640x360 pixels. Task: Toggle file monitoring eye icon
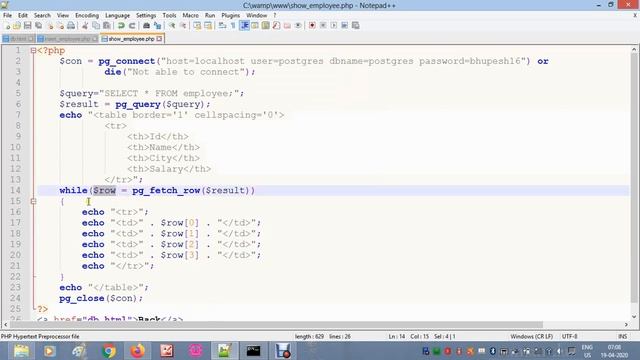[x=298, y=26]
